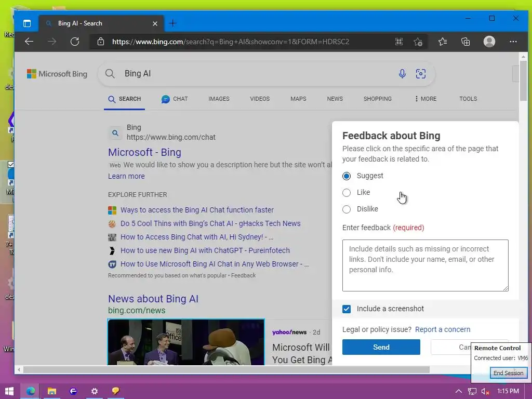The height and width of the screenshot is (399, 532).
Task: Open Edge Settings and more ellipsis
Action: 513,42
